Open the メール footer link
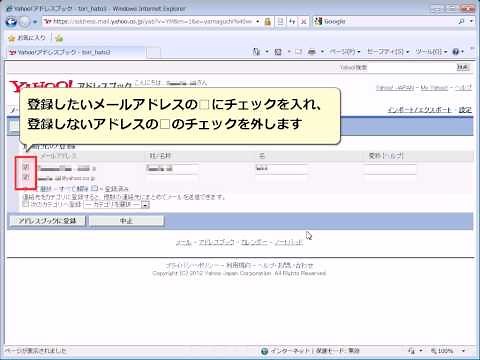The image size is (480, 360). point(184,242)
